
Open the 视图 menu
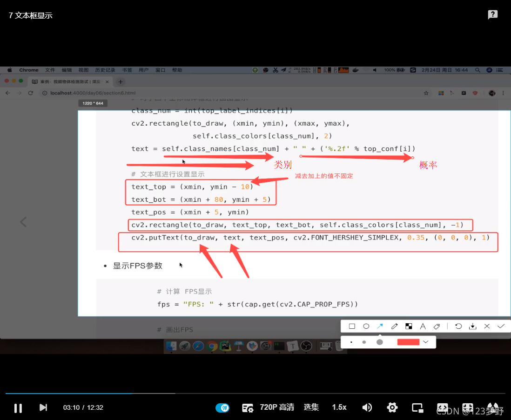pos(83,70)
